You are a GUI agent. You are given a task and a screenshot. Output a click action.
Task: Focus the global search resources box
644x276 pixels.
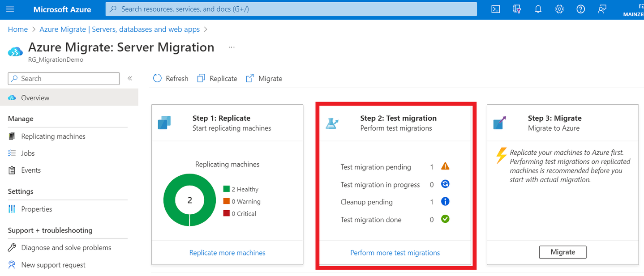click(291, 9)
